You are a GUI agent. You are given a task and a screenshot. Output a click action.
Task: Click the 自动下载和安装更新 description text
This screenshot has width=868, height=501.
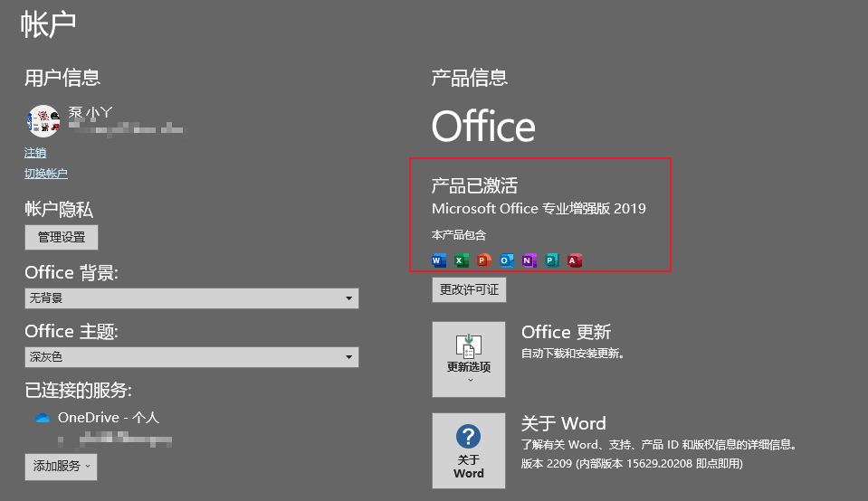pyautogui.click(x=572, y=354)
